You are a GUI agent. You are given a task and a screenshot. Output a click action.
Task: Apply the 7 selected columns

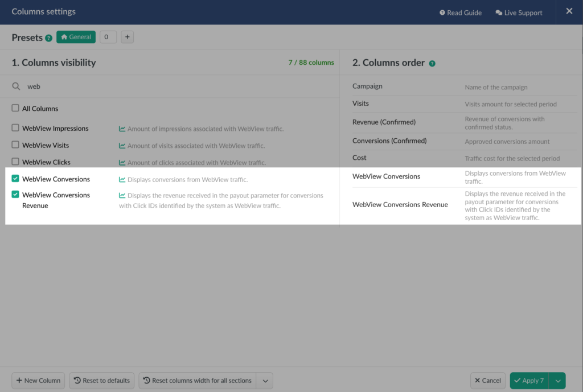tap(529, 381)
